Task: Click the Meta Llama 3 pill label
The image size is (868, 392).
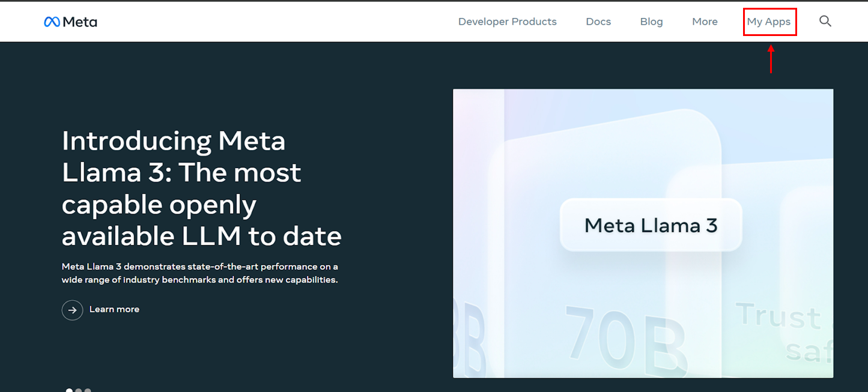Action: point(651,225)
